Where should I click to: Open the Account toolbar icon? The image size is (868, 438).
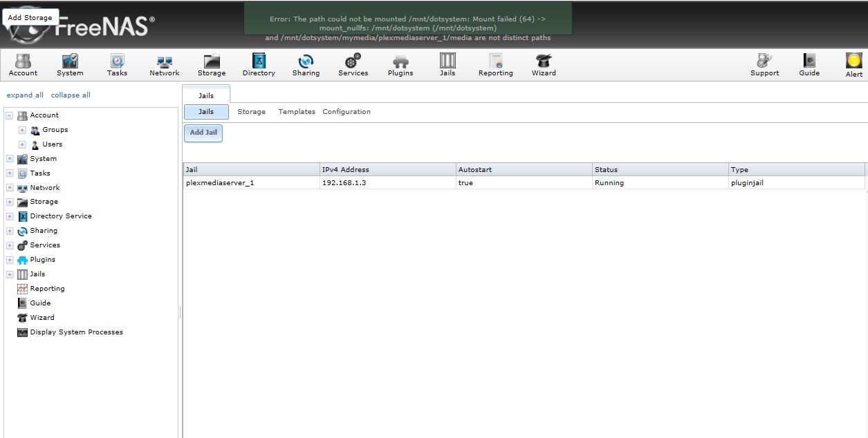(x=23, y=65)
